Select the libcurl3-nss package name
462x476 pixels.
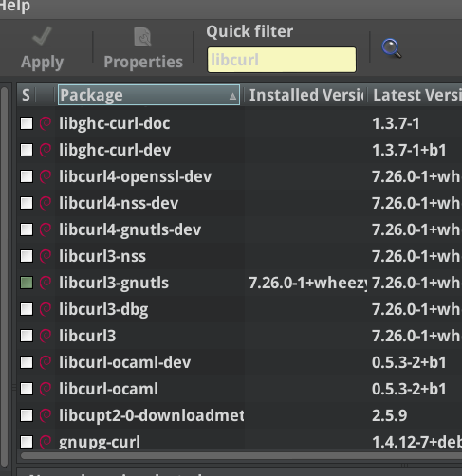[102, 256]
